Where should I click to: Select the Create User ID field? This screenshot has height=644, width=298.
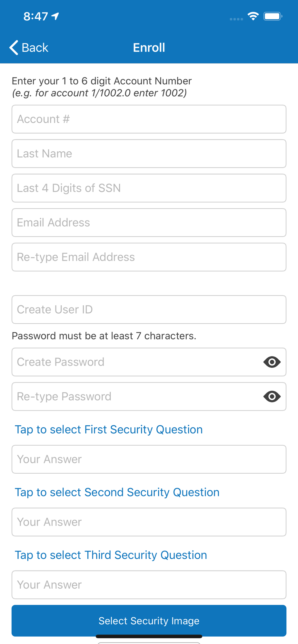pyautogui.click(x=149, y=309)
